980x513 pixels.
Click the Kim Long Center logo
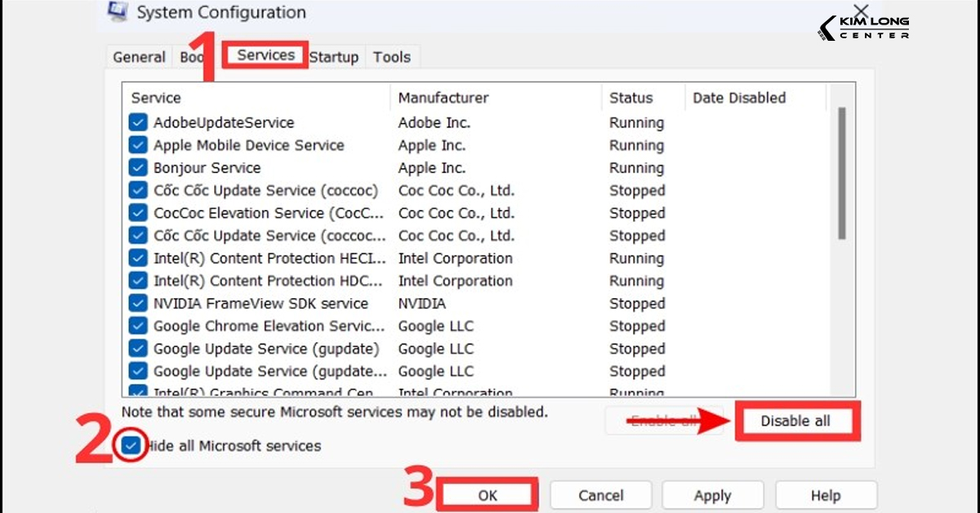click(863, 26)
